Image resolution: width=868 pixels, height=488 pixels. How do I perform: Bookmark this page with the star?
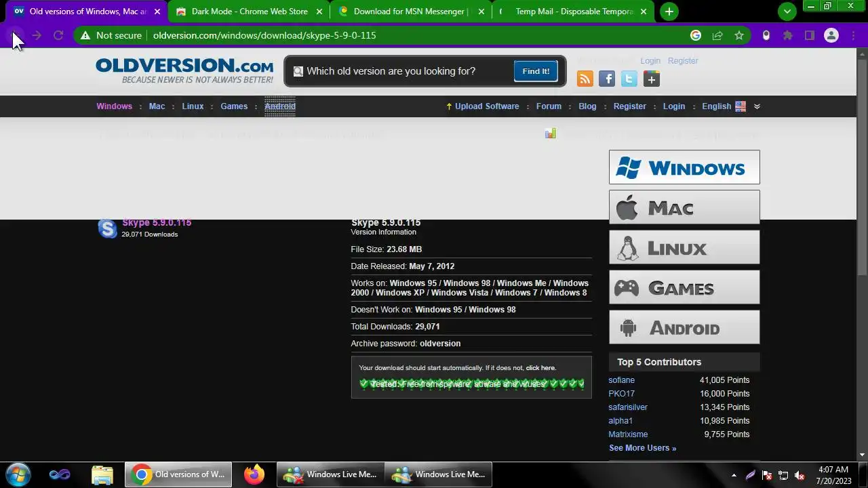point(739,35)
